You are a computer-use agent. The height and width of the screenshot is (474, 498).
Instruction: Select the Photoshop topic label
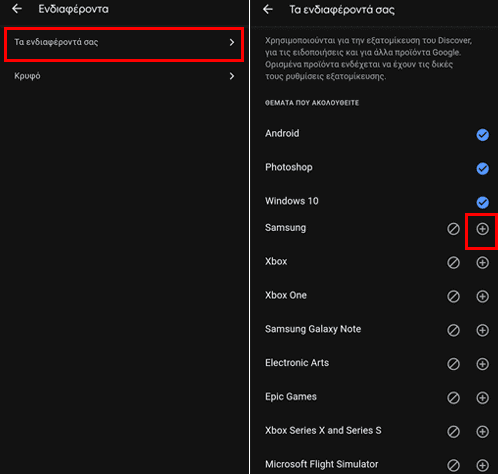(289, 167)
